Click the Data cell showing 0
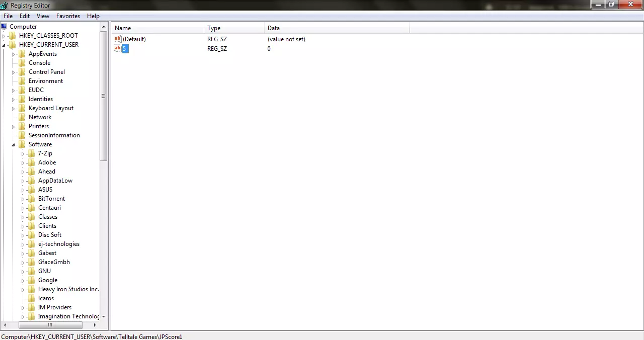 click(269, 49)
